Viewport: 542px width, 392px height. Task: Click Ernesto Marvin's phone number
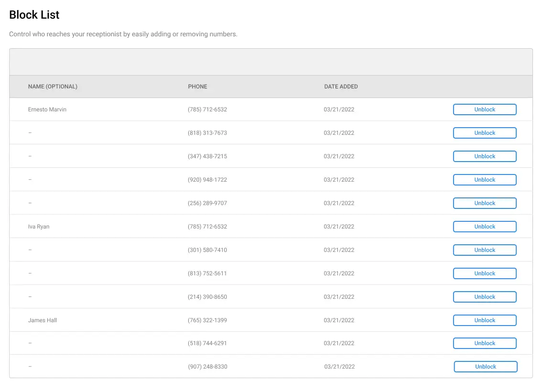pyautogui.click(x=207, y=109)
